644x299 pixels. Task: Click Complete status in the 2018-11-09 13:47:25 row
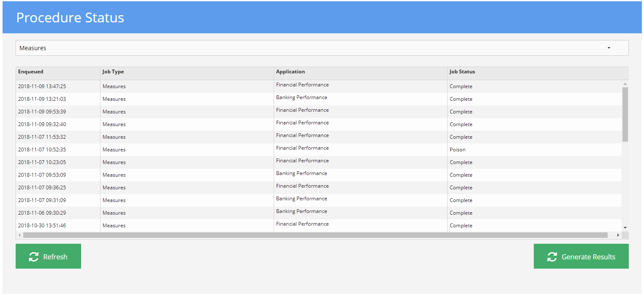point(461,86)
